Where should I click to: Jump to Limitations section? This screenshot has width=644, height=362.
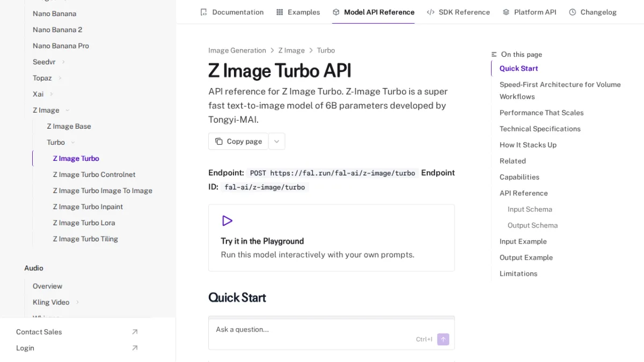(x=518, y=274)
